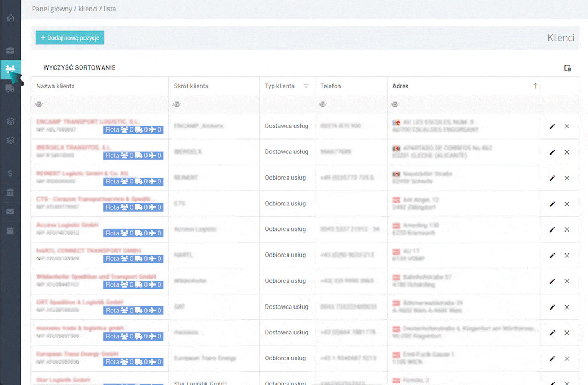Sort by Nazwa klienta column header
This screenshot has height=385, width=588.
point(56,86)
